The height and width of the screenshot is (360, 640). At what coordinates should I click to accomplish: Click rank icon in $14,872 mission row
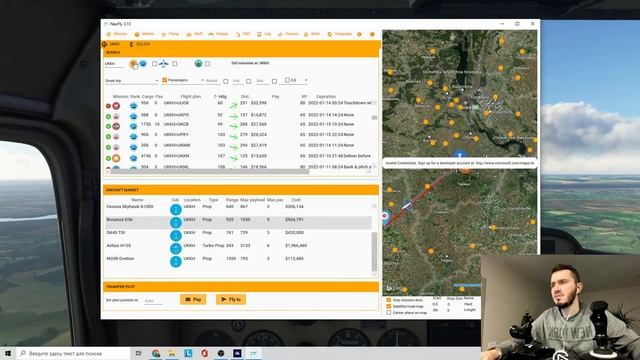(x=133, y=116)
